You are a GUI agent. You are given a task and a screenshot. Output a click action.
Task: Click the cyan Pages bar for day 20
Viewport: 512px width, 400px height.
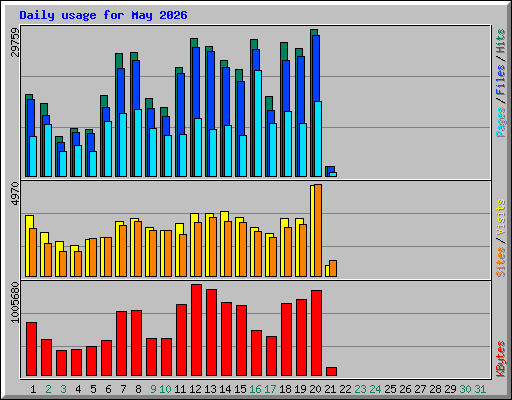(x=318, y=139)
